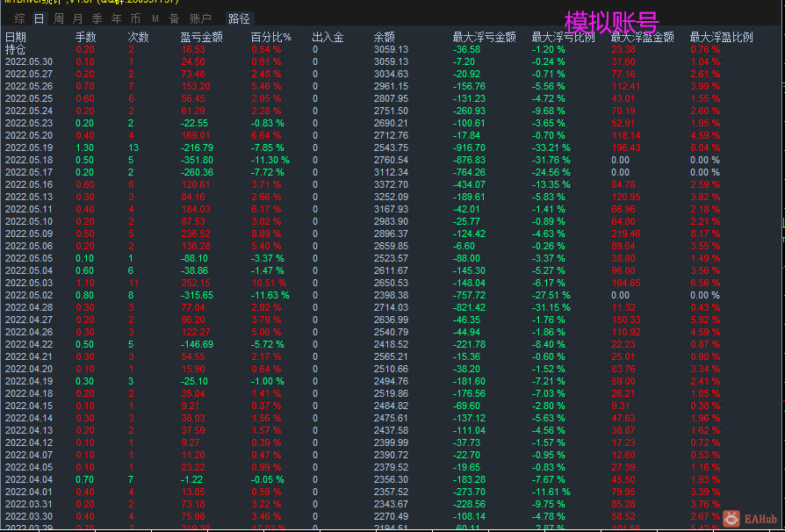Screen dimensions: 785x532
Task: Select the 年 yearly tab
Action: pyautogui.click(x=116, y=18)
